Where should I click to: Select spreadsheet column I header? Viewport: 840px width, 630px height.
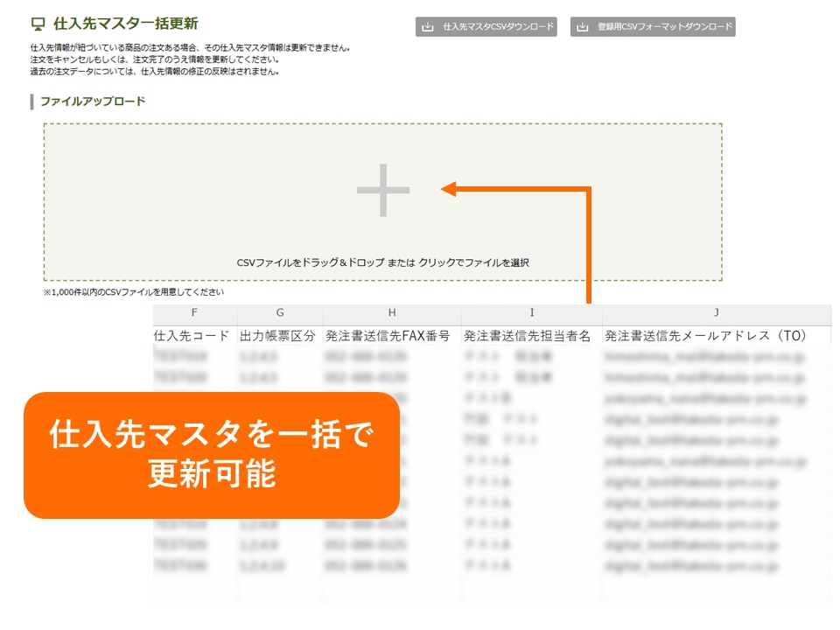click(531, 313)
